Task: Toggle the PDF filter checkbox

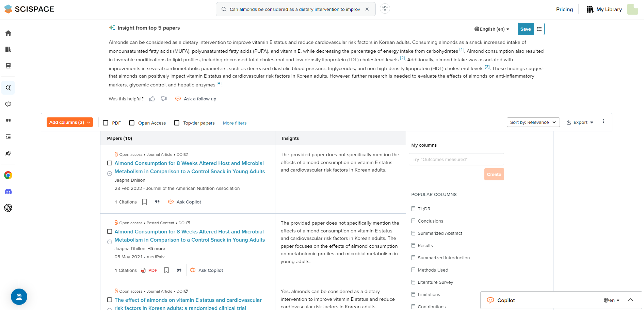Action: click(x=106, y=123)
